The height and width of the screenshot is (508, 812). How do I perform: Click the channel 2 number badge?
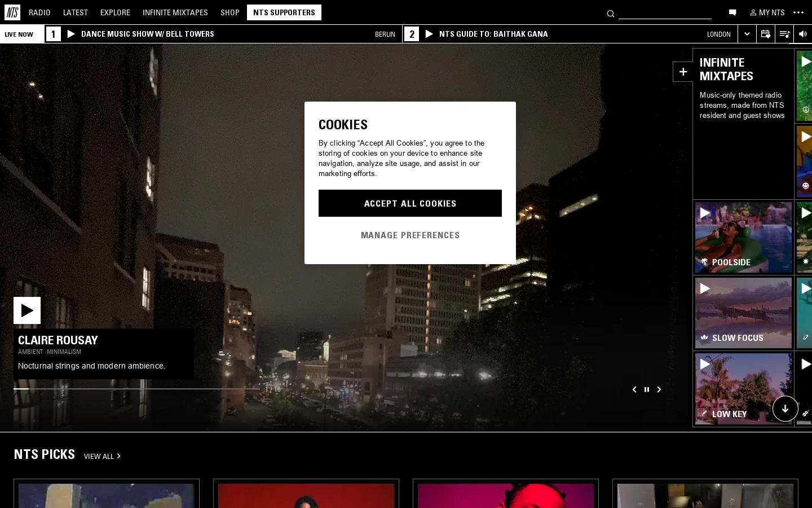[412, 34]
